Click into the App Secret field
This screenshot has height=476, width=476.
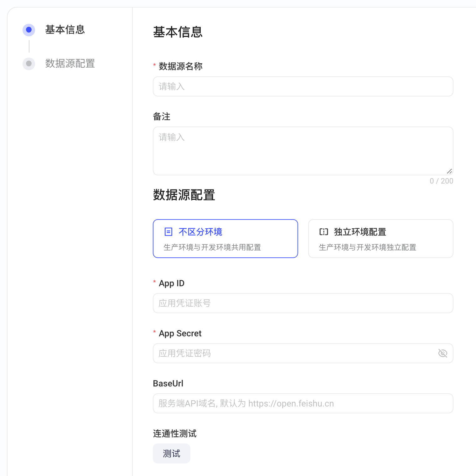(303, 353)
